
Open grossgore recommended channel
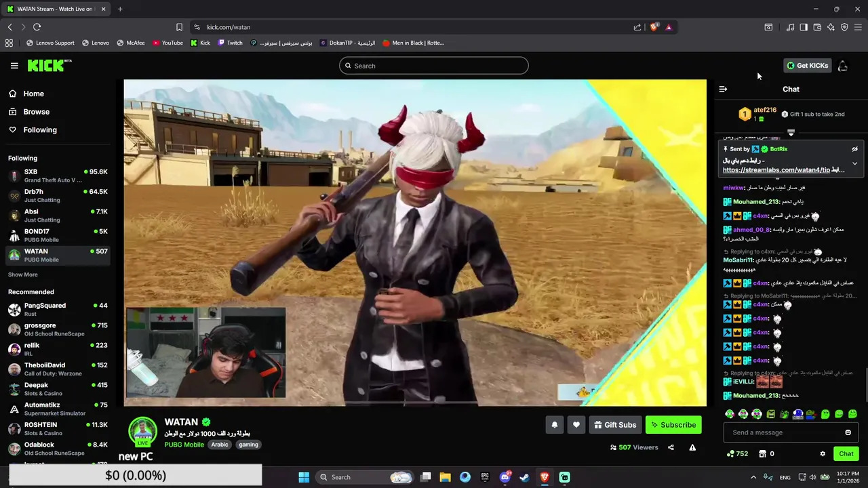(x=58, y=329)
